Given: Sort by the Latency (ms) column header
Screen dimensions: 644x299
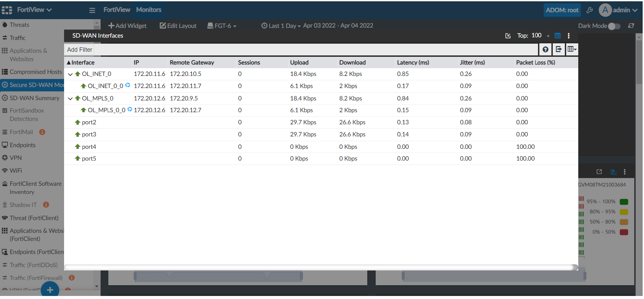Looking at the screenshot, I should coord(413,62).
